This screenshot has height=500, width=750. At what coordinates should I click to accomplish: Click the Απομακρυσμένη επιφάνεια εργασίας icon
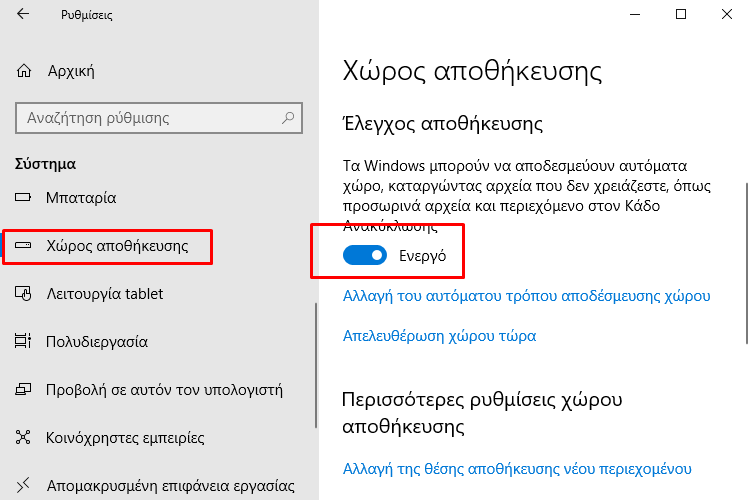pos(23,485)
